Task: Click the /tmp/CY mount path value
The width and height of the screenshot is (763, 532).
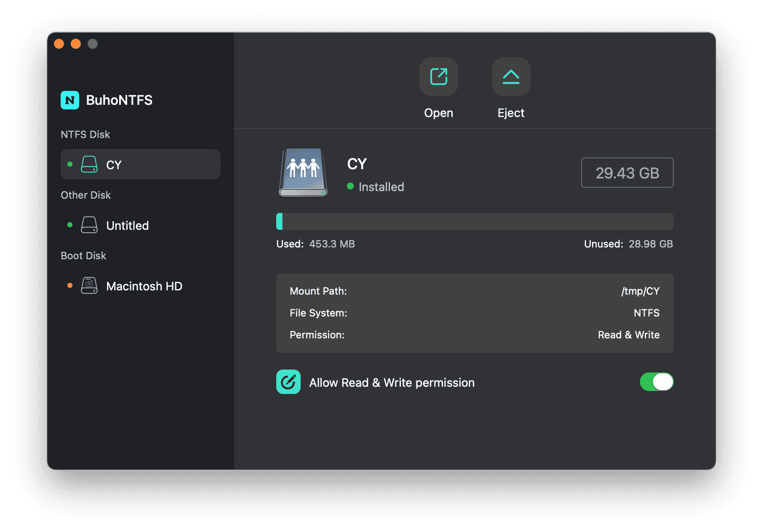Action: click(640, 291)
